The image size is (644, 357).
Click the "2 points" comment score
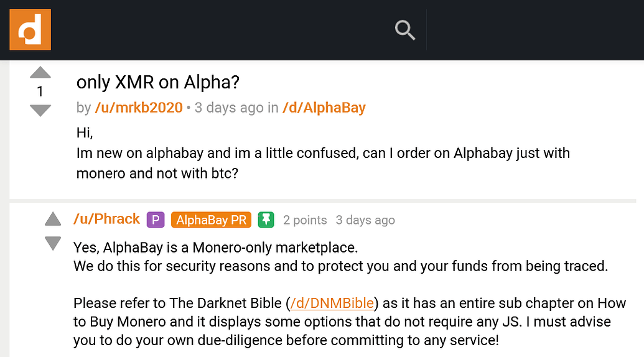305,220
